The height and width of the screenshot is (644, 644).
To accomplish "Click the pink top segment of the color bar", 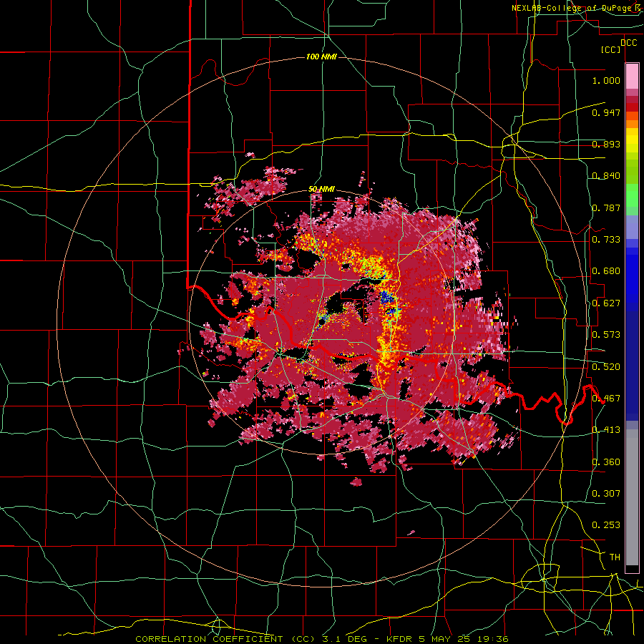I will click(632, 76).
